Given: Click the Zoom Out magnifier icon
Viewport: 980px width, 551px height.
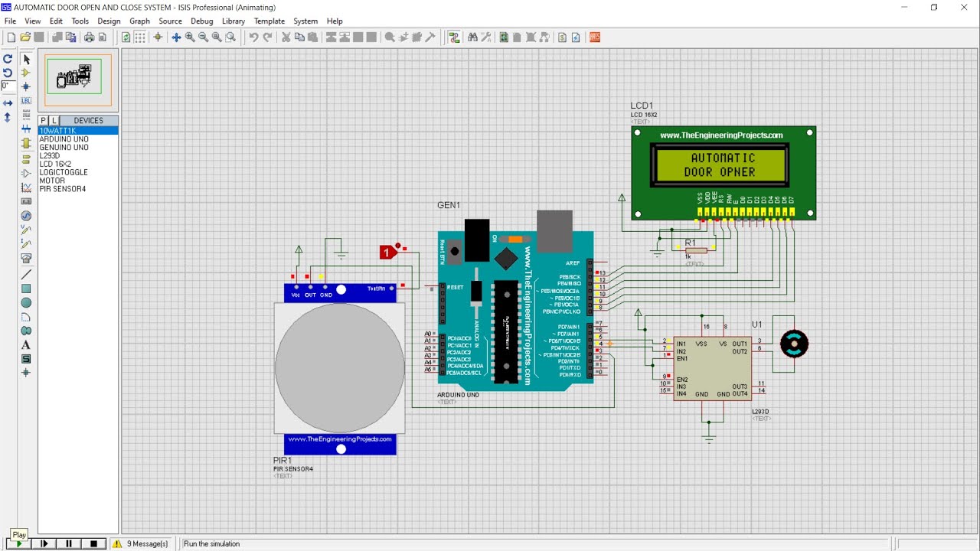Looking at the screenshot, I should [203, 37].
